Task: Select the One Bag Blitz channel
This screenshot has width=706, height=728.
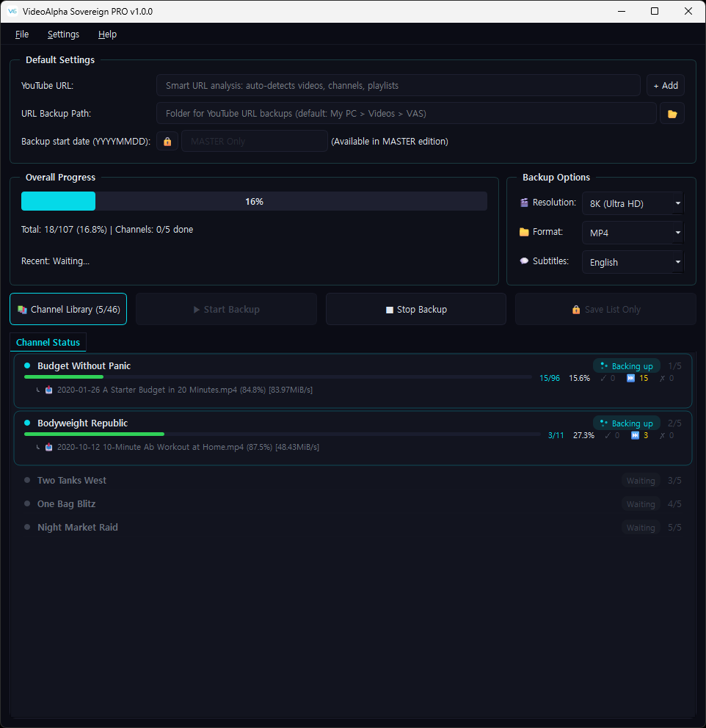Action: coord(66,503)
